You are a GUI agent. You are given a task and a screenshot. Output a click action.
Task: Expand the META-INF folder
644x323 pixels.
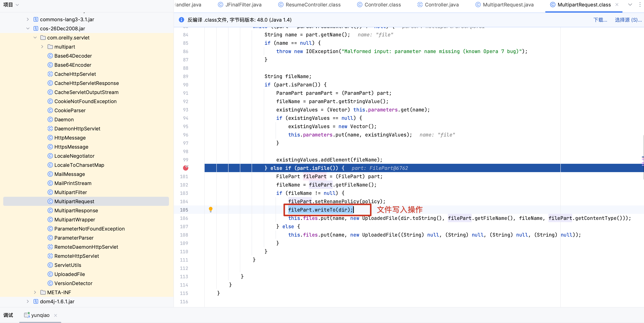tap(35, 292)
